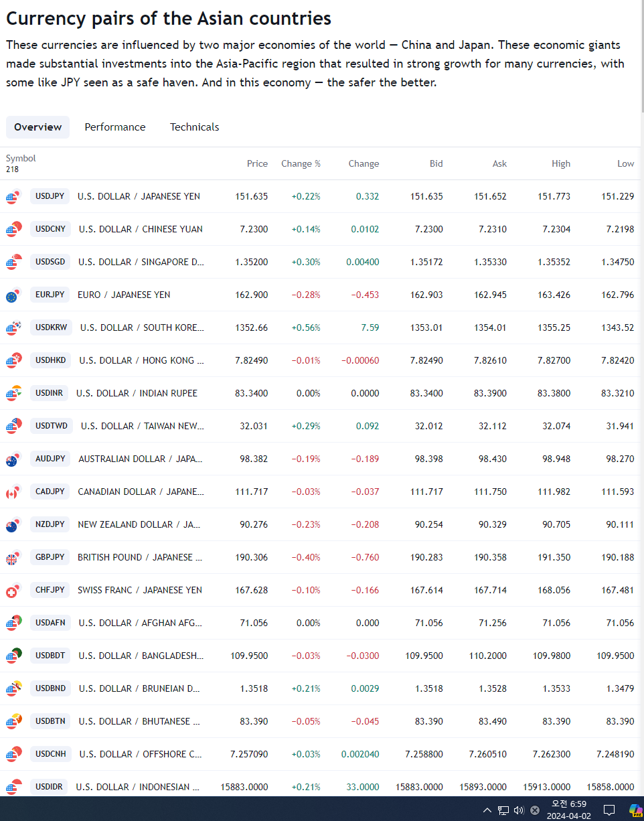The image size is (644, 821).
Task: Click the USDAFN flag pair icon
Action: tap(13, 623)
